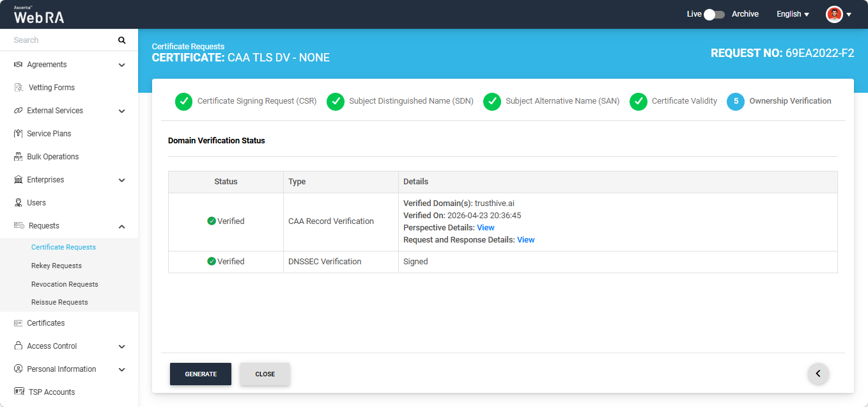Click the user avatar in the header
The width and height of the screenshot is (868, 407).
834,14
